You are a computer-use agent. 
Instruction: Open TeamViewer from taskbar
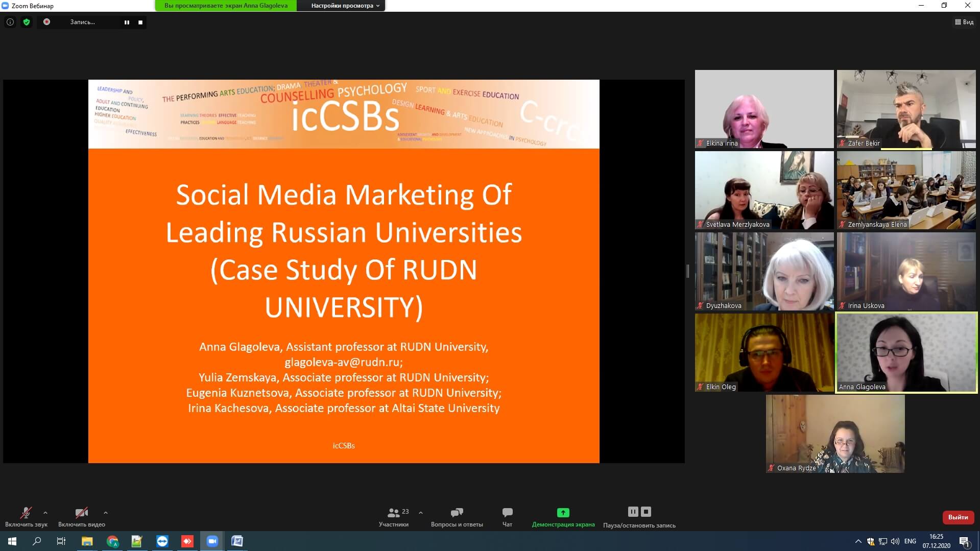pyautogui.click(x=162, y=541)
